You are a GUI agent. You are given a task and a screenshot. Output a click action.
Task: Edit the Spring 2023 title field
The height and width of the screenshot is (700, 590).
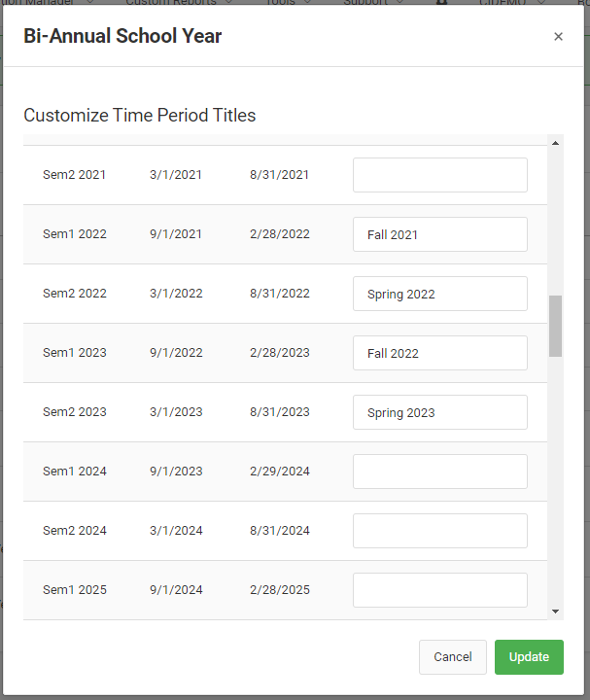439,413
